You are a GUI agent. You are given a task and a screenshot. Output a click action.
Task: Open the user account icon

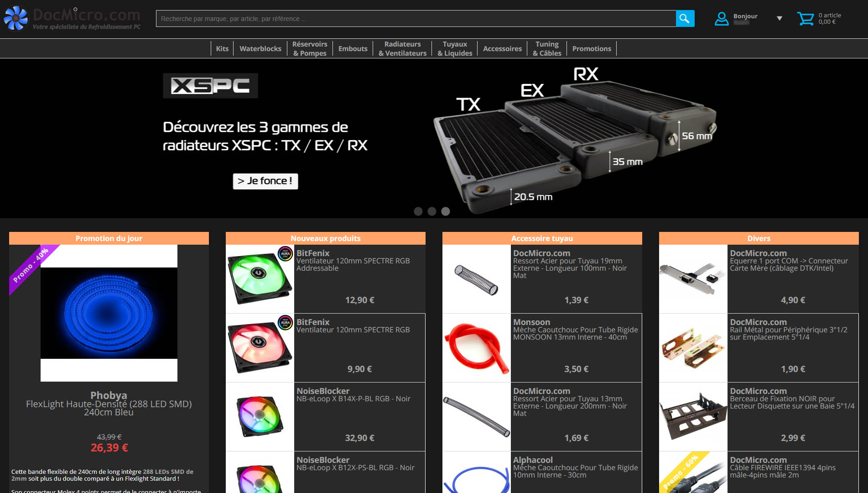(722, 19)
